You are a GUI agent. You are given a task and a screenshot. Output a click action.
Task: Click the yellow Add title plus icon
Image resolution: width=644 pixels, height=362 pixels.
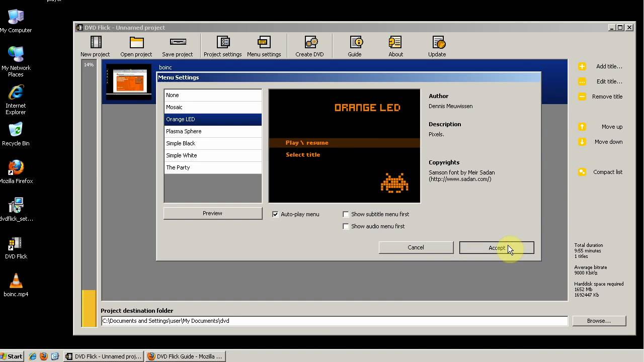pos(582,66)
